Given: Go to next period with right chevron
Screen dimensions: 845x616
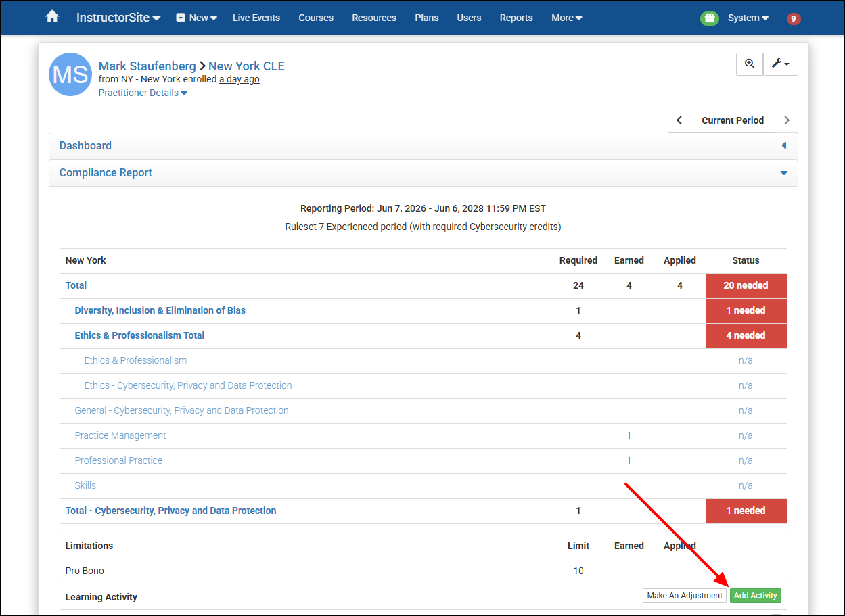Looking at the screenshot, I should (786, 120).
